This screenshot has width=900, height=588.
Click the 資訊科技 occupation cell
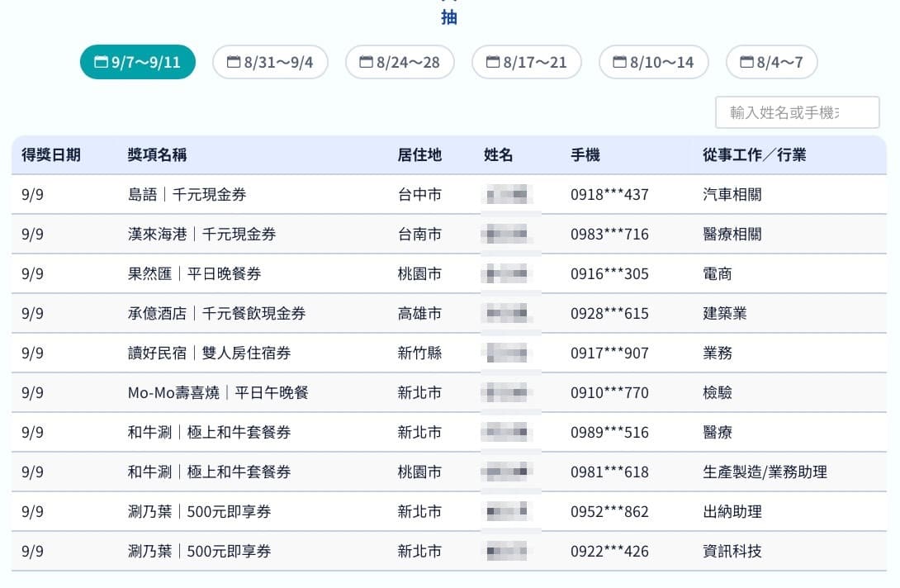click(732, 552)
